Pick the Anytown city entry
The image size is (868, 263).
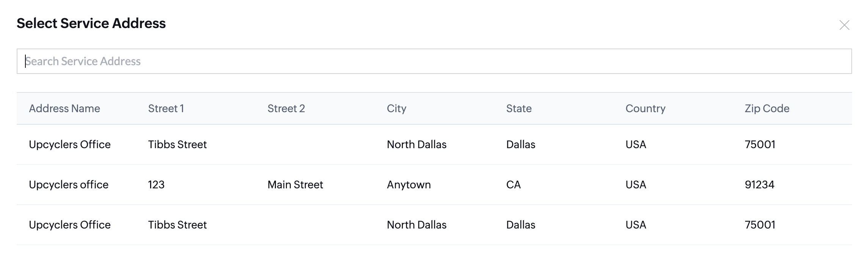(x=409, y=185)
